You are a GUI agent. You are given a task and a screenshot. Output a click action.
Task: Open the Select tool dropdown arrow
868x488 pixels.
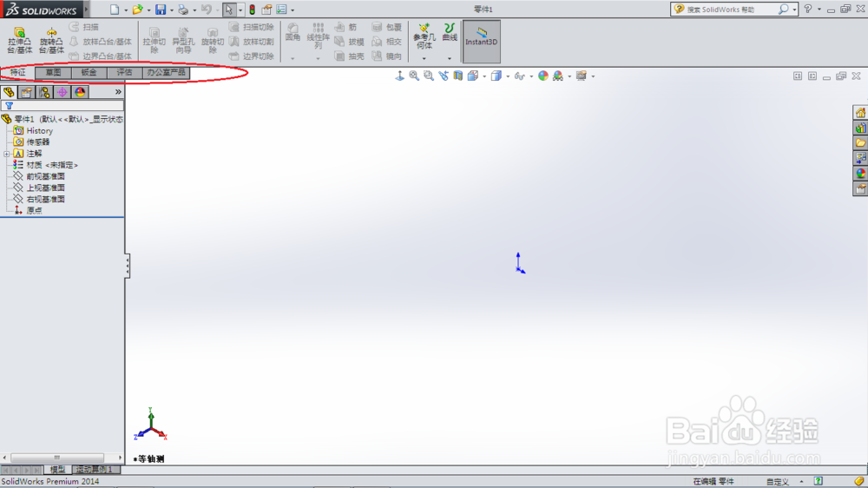tap(240, 10)
